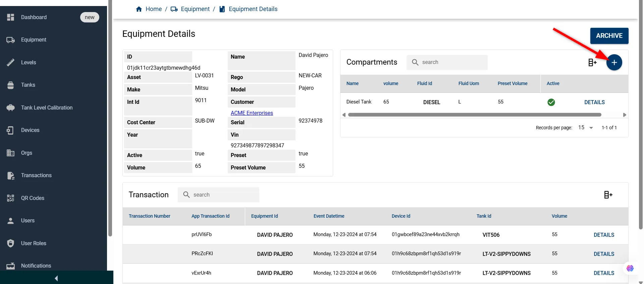
Task: Click the Home house icon in breadcrumb
Action: click(x=139, y=9)
